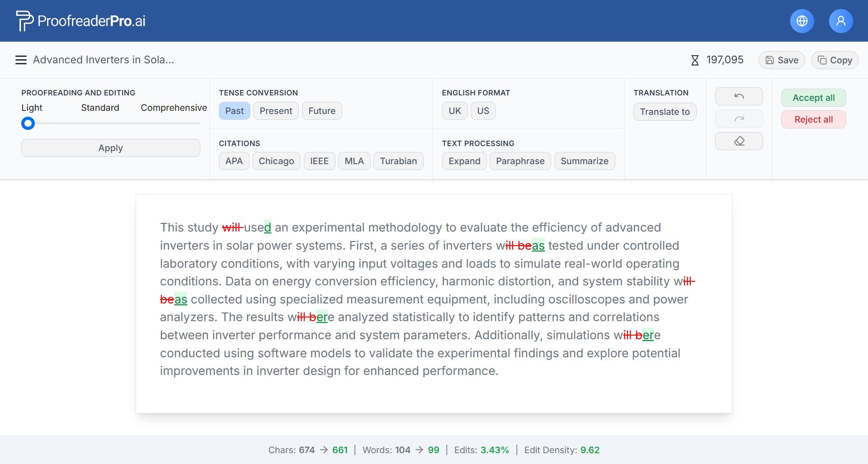Save the document
Screen dimensions: 868x464
[781, 60]
